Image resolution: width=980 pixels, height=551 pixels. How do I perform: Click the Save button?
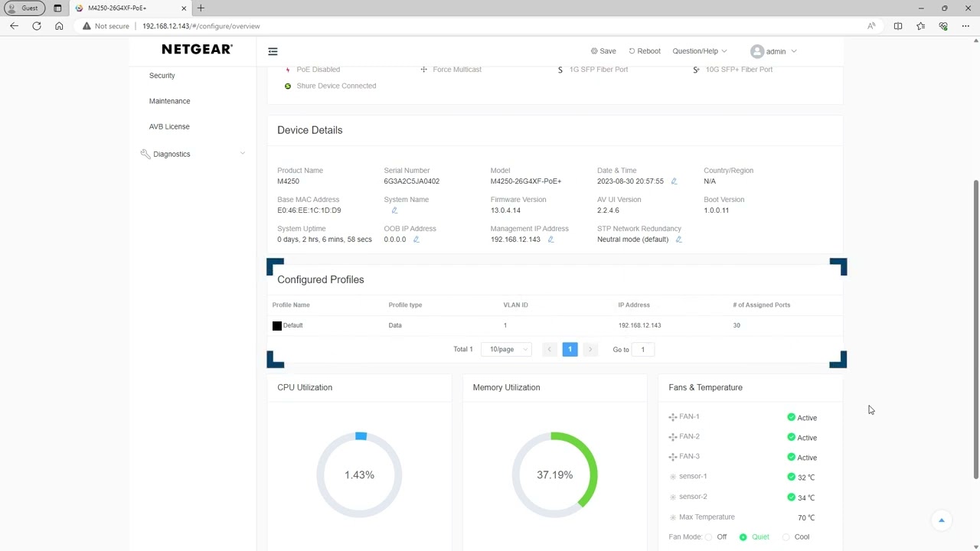tap(603, 51)
